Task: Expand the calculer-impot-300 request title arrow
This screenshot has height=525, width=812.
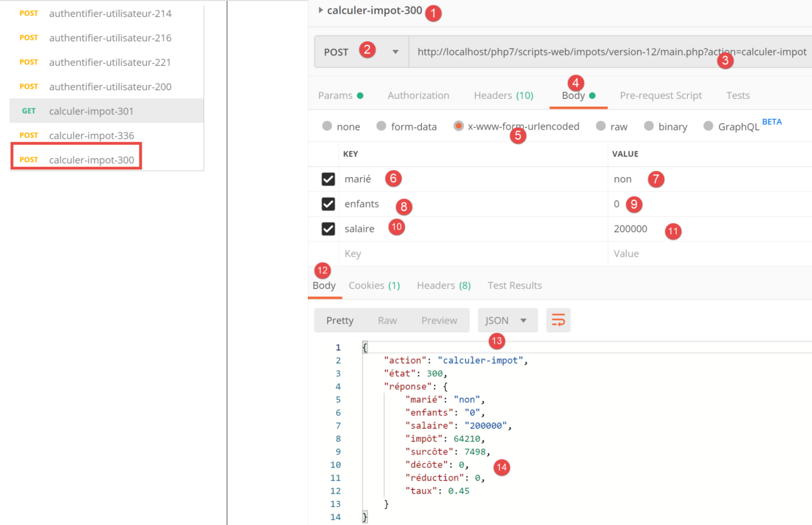Action: [x=320, y=10]
